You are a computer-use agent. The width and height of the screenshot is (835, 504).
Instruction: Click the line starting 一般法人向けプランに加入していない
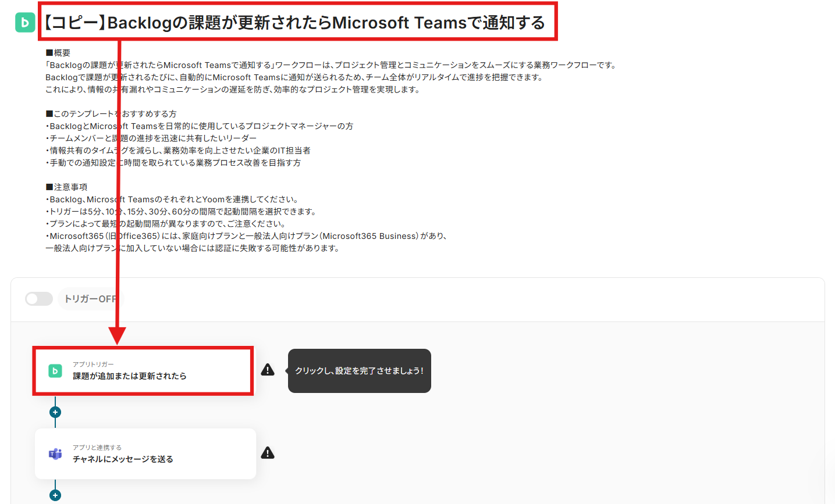tap(193, 248)
